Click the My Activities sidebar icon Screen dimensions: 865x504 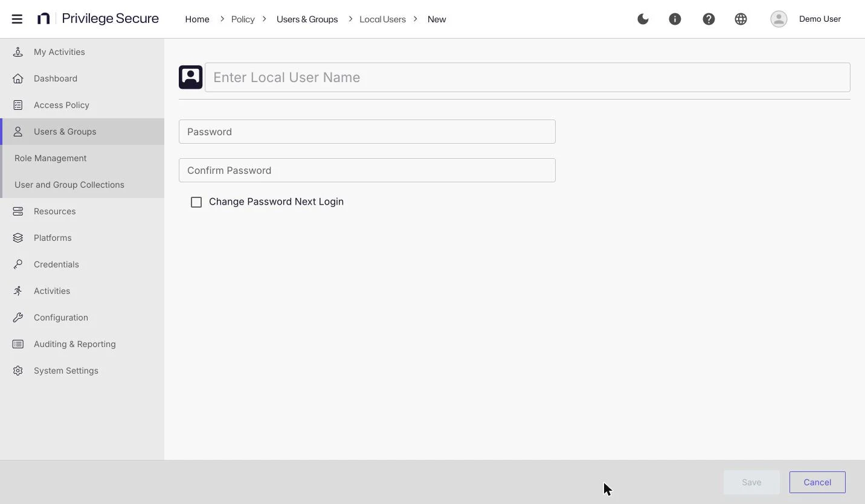pyautogui.click(x=18, y=52)
